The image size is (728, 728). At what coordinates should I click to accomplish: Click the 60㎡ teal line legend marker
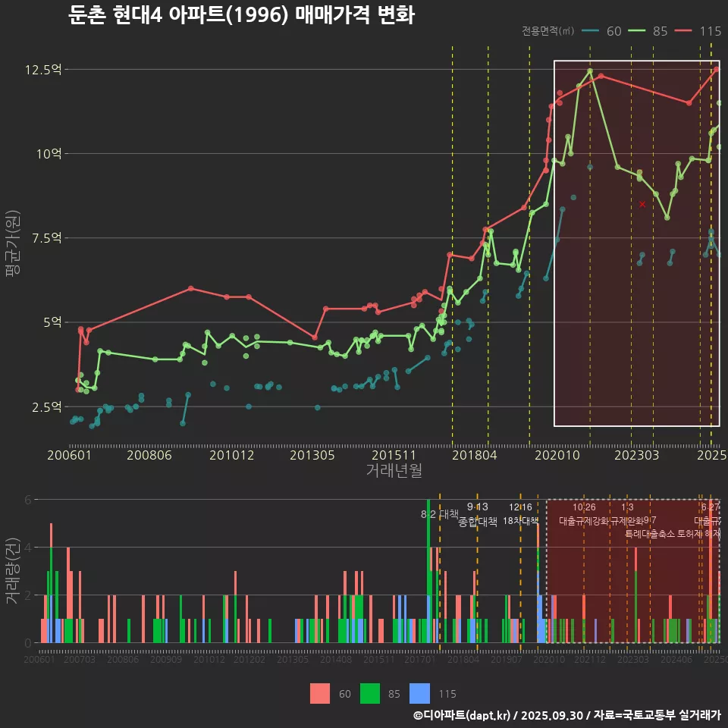pyautogui.click(x=591, y=31)
